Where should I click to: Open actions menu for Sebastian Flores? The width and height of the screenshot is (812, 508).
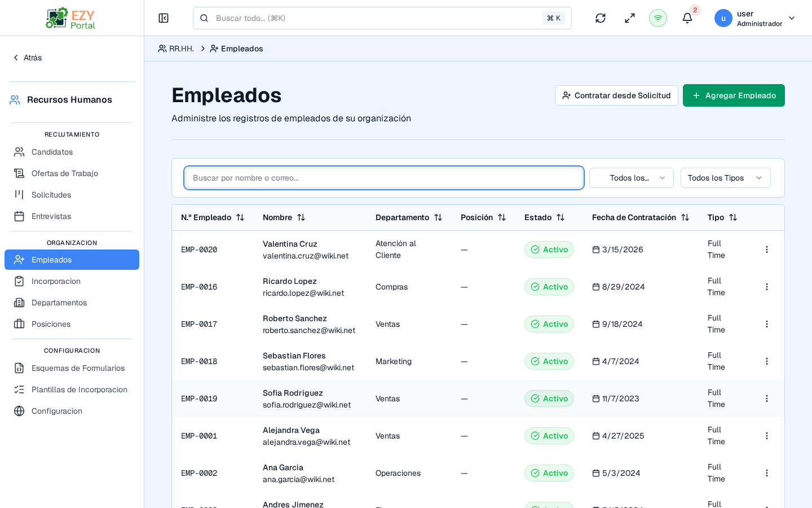coord(767,361)
